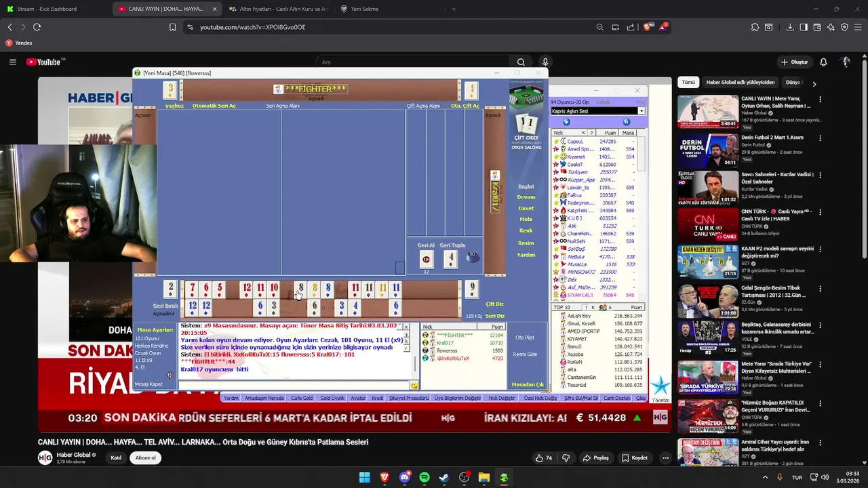Open File Explorer from taskbar
Viewport: 868px width, 488px height.
(x=484, y=477)
